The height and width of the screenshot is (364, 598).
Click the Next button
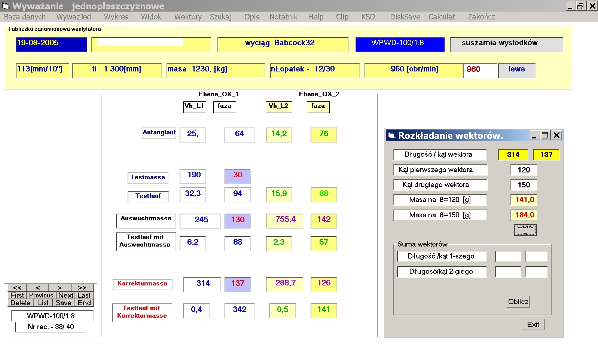coord(65,295)
